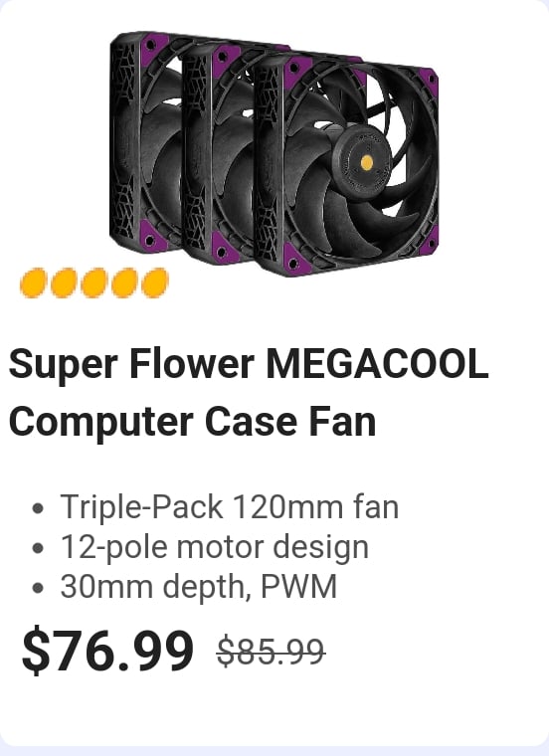Click the second rating egg icon
Viewport: 549px width, 756px height.
coord(64,283)
